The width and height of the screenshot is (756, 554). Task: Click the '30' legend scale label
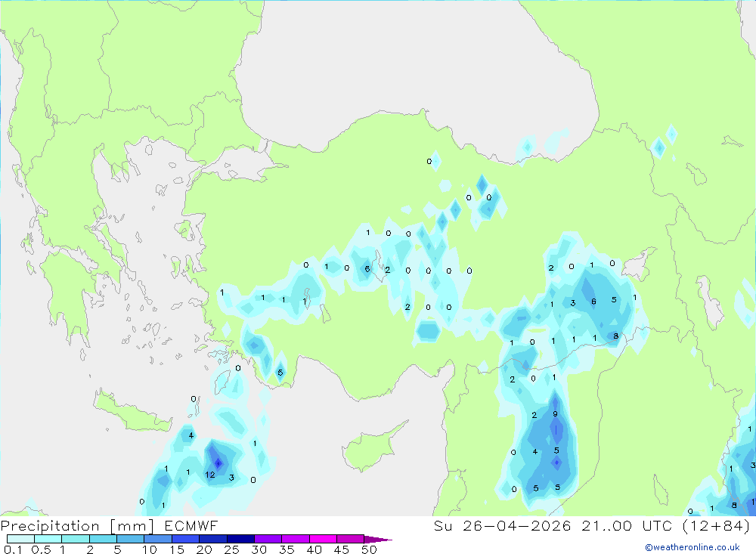(259, 549)
